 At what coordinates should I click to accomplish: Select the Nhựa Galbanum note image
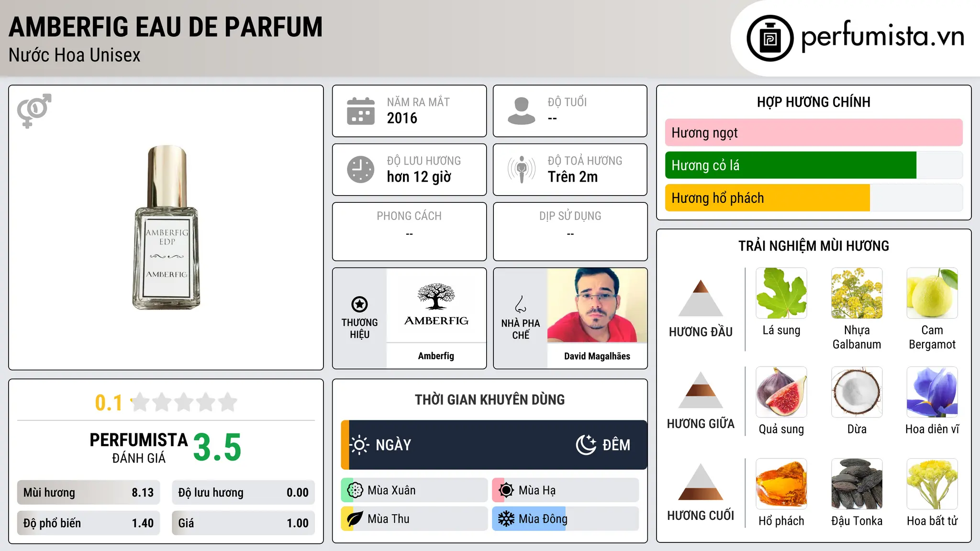(x=857, y=293)
